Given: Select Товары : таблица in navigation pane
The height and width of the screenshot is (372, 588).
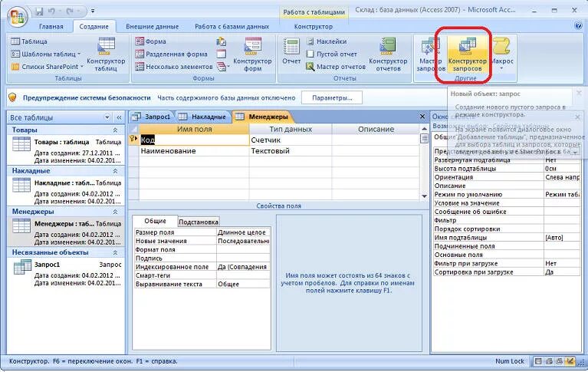Looking at the screenshot, I should 66,150.
